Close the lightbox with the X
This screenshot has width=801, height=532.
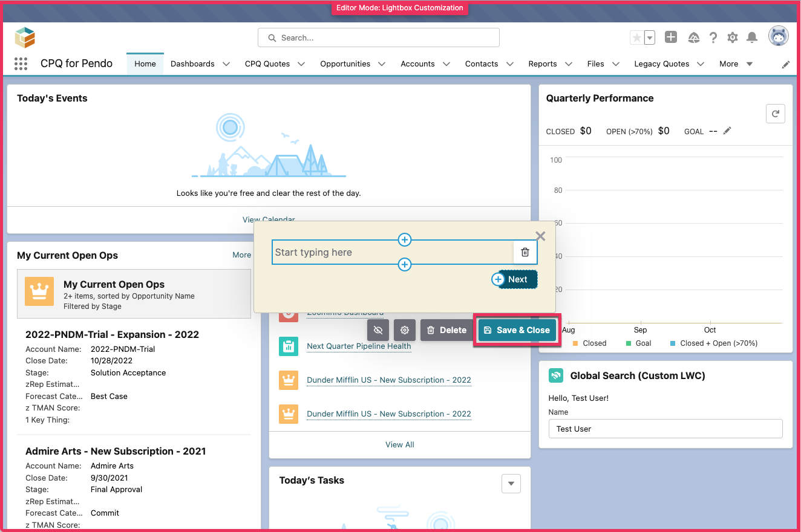pos(540,236)
